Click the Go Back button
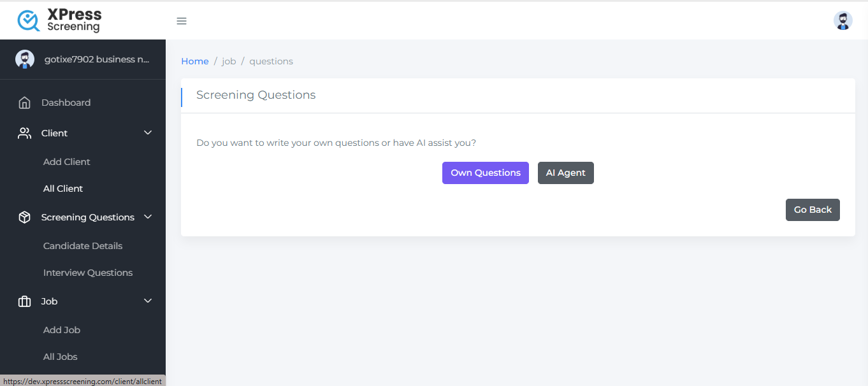The image size is (868, 386). click(812, 210)
